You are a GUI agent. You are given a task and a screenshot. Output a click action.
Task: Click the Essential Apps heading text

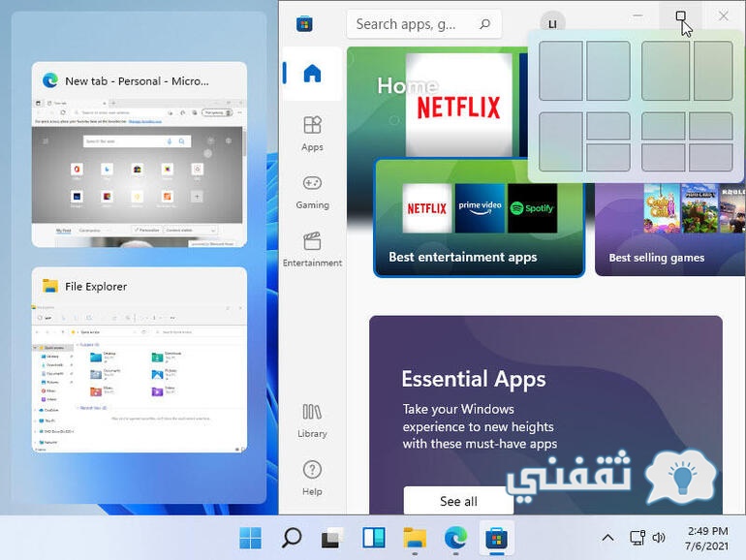click(x=474, y=379)
